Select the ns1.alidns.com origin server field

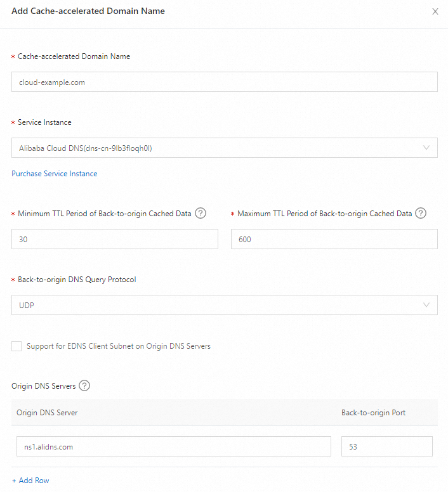point(173,446)
